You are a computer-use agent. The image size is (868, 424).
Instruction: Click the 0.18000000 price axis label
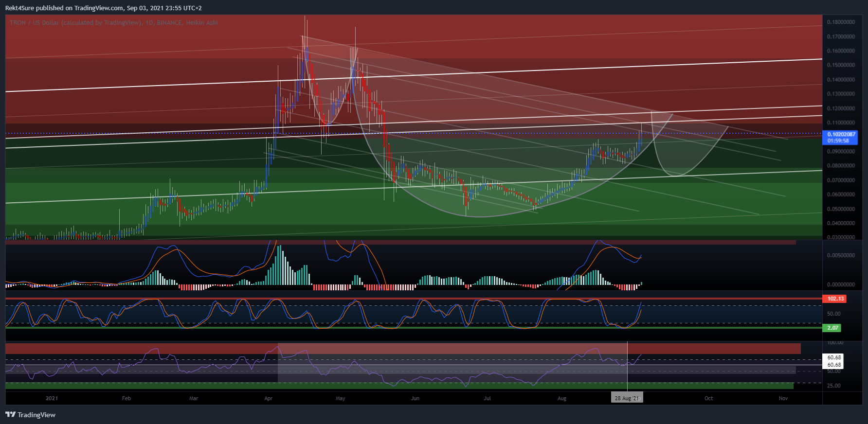click(x=841, y=22)
